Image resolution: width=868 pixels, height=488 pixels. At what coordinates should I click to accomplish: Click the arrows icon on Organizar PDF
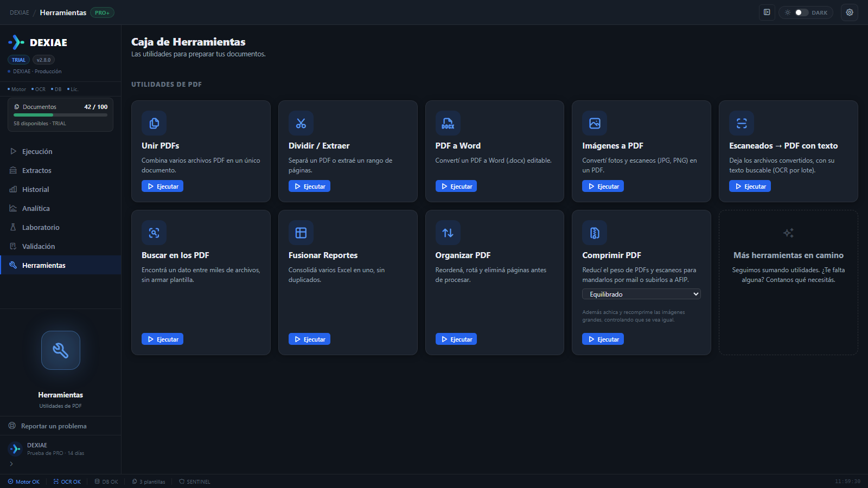click(448, 233)
